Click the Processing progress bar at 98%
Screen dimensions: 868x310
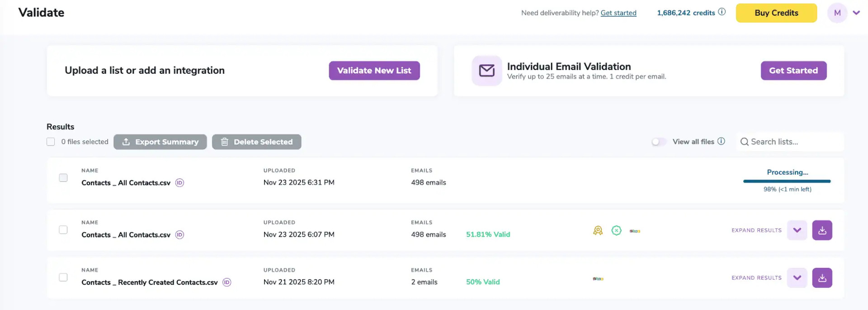point(787,181)
